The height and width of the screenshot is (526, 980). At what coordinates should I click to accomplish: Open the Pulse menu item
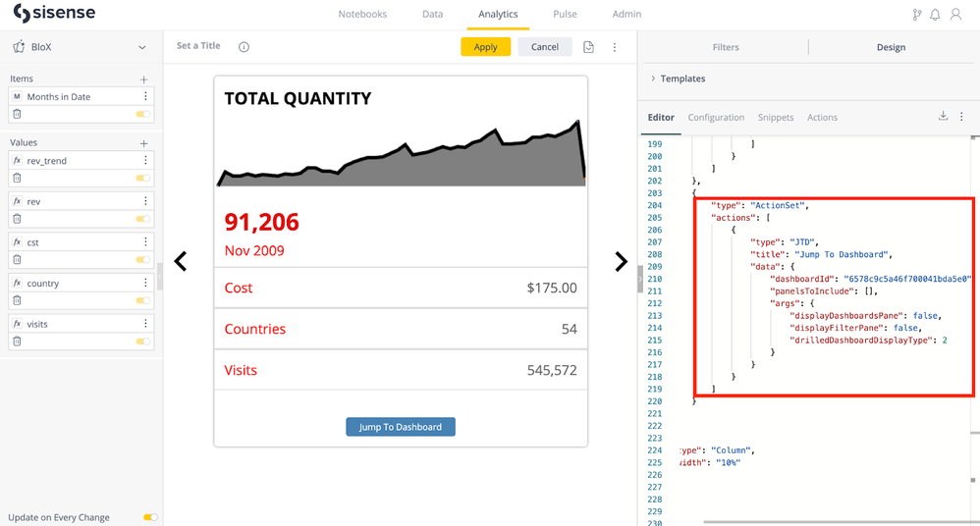(565, 15)
